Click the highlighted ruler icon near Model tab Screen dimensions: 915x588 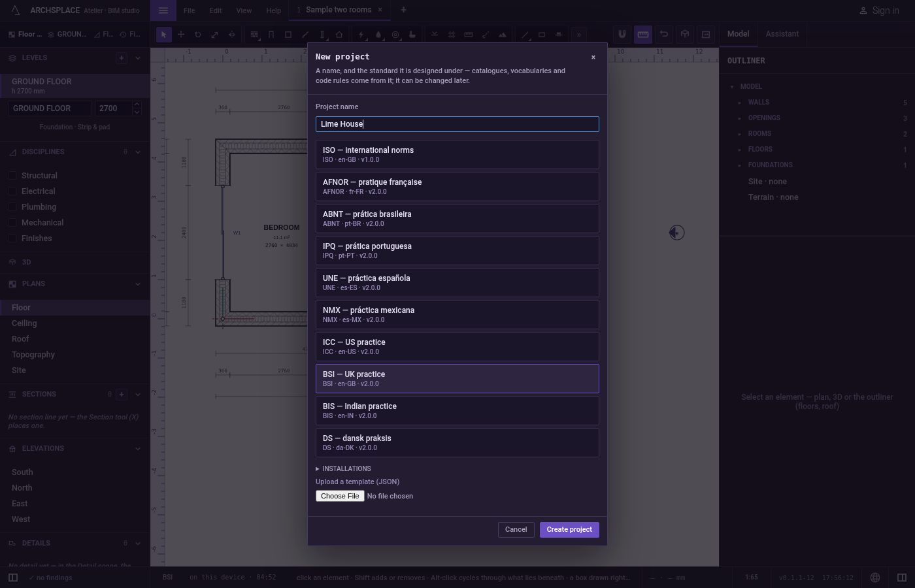pos(643,34)
